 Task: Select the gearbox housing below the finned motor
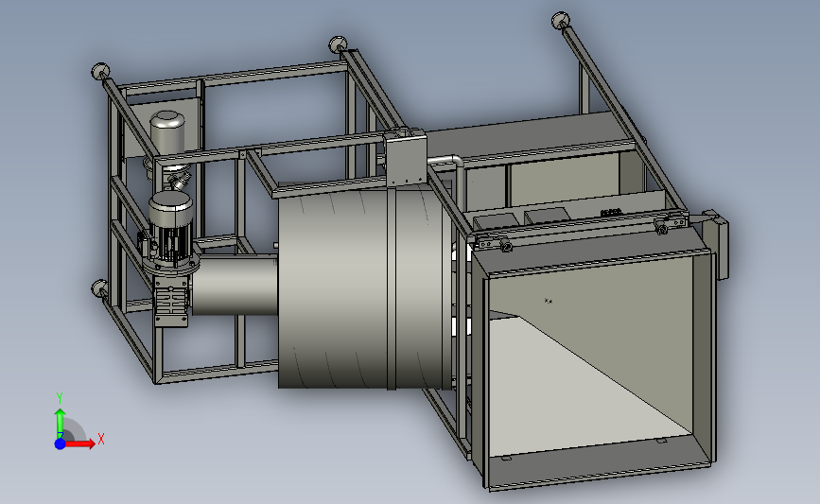[171, 302]
